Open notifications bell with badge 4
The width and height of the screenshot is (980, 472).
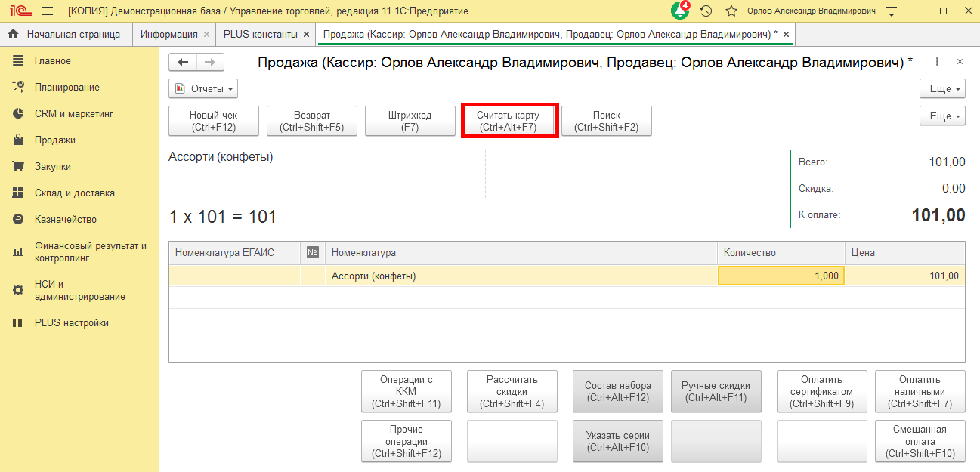point(680,11)
